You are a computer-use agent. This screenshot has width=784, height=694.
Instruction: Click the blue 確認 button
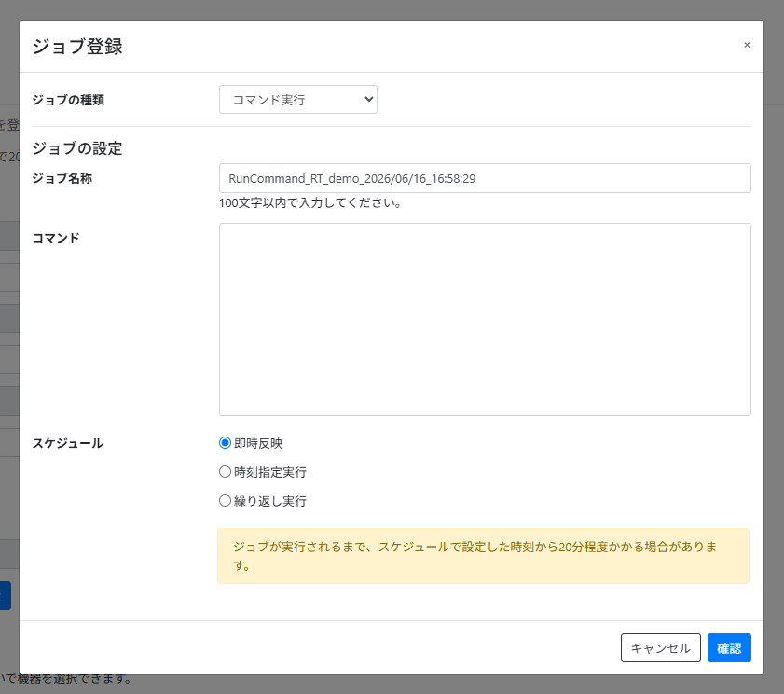point(729,648)
